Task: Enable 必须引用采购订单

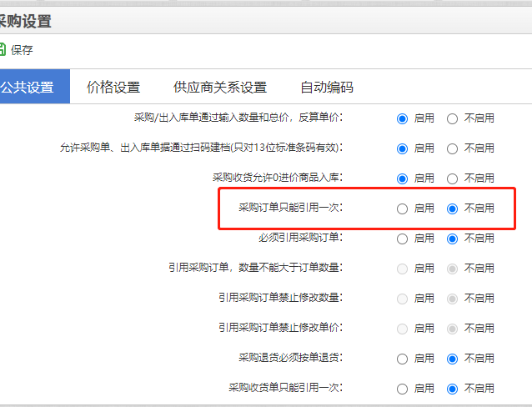Action: [x=403, y=239]
